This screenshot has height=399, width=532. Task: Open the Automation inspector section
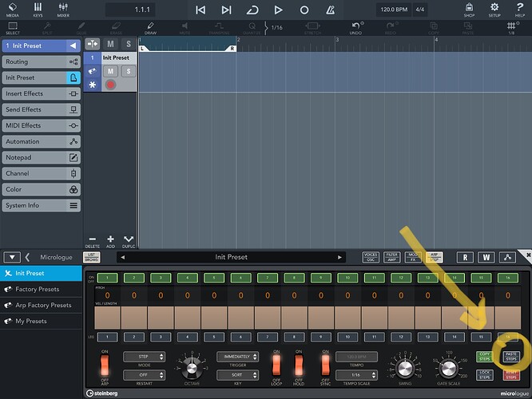tap(41, 141)
